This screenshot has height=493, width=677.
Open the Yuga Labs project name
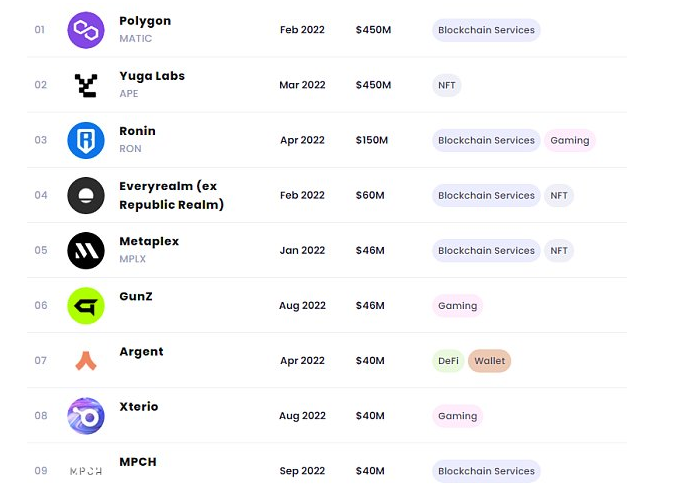click(152, 76)
